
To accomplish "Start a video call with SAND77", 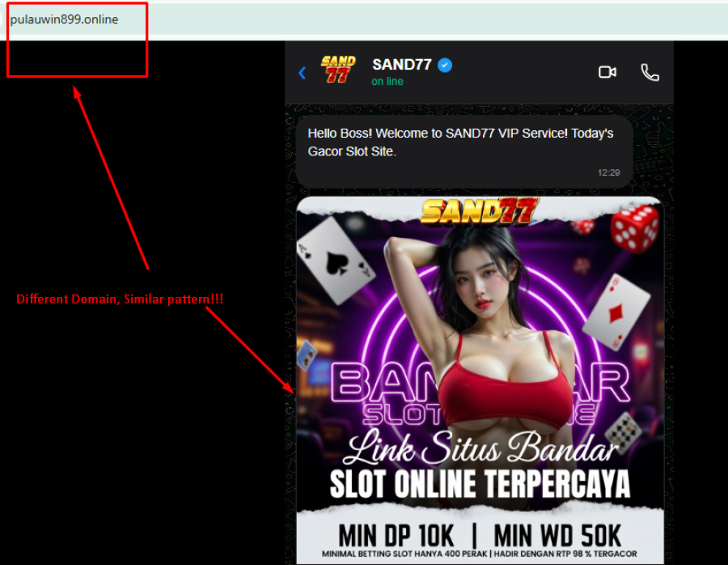I will 607,73.
